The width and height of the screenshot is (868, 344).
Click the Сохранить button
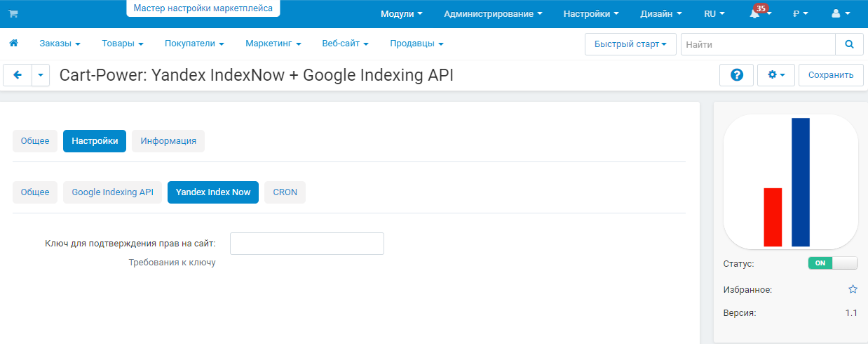[x=831, y=75]
